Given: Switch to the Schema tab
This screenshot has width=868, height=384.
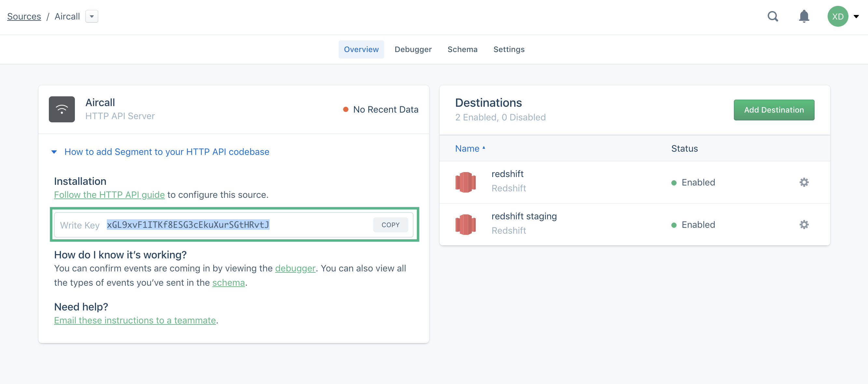Looking at the screenshot, I should [462, 49].
